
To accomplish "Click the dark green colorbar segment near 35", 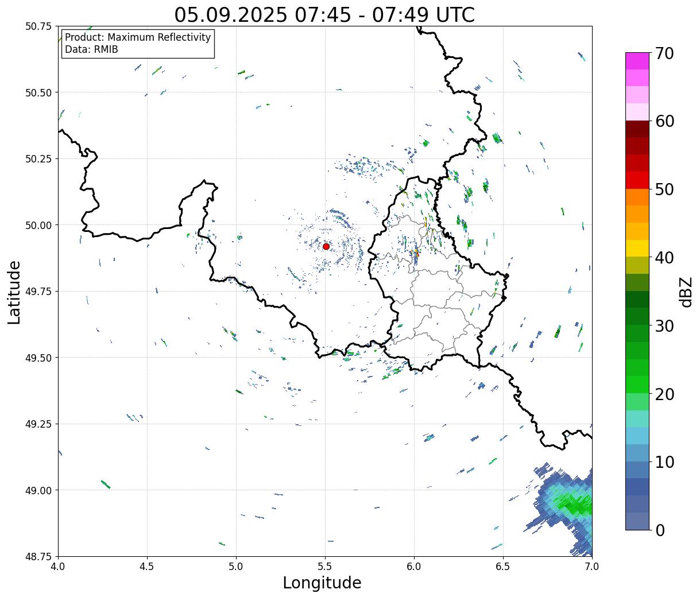I will click(x=637, y=299).
